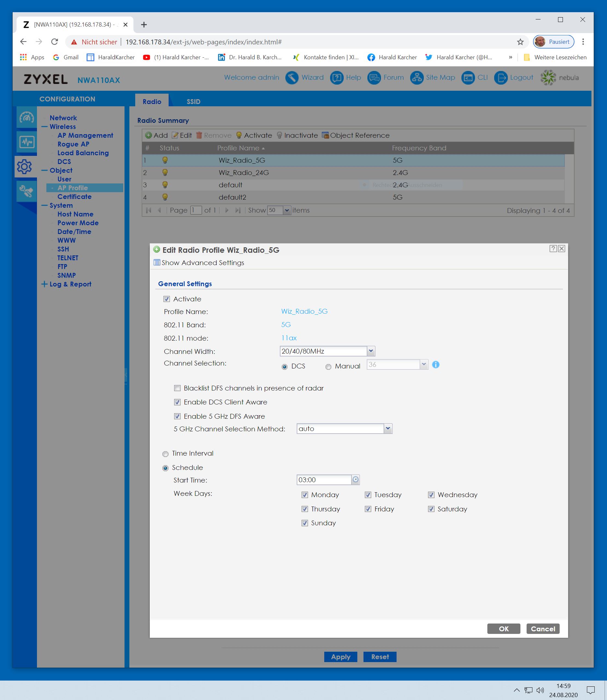This screenshot has width=607, height=700.
Task: Open the Wizard icon in header
Action: (292, 77)
